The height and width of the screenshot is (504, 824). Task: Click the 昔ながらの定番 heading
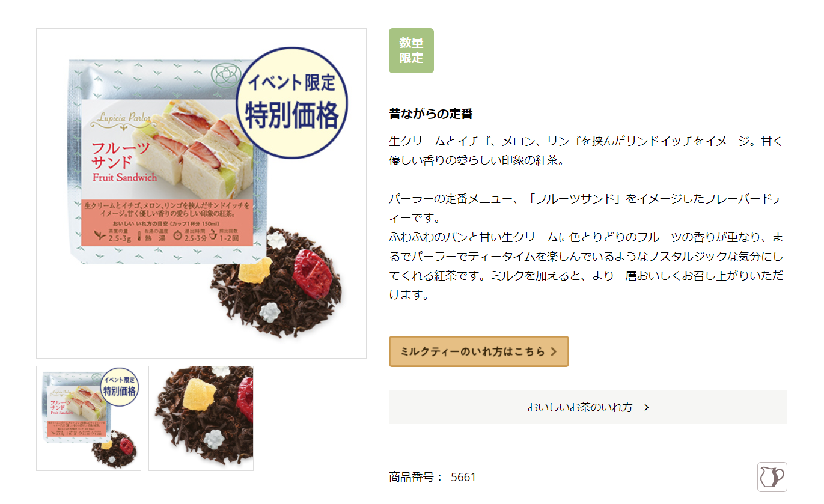pyautogui.click(x=431, y=114)
